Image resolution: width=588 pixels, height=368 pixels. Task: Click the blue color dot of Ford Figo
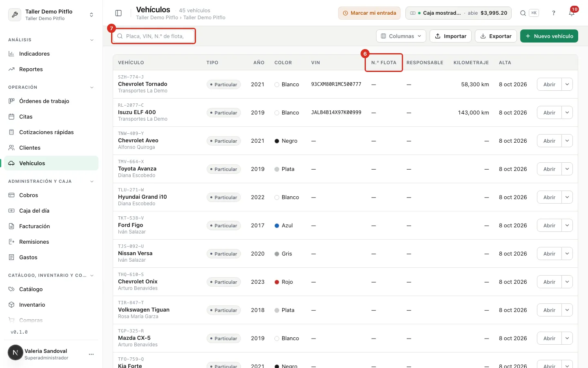click(277, 226)
